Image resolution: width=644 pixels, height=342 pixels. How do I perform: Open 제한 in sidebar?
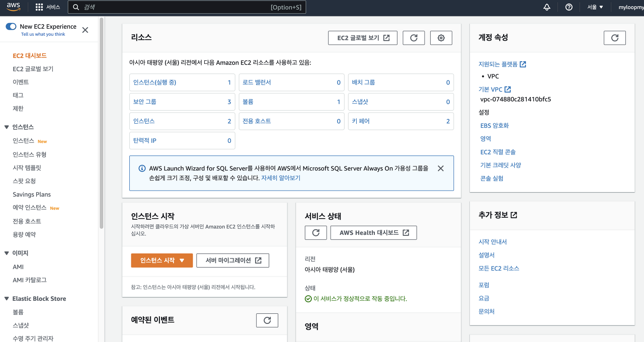[x=18, y=108]
